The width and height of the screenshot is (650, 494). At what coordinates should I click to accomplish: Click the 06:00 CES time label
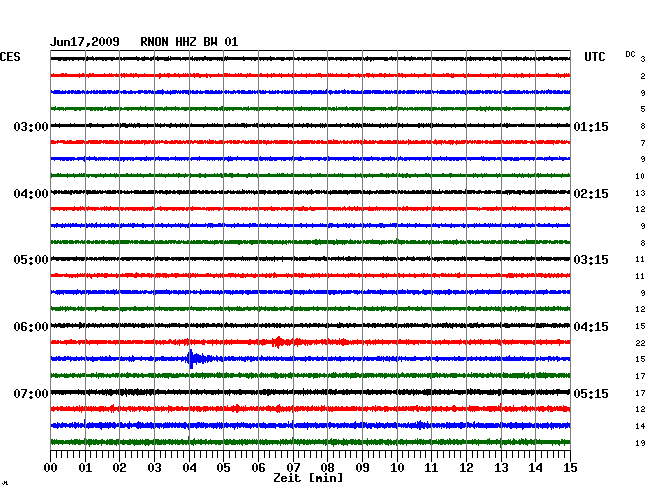pyautogui.click(x=31, y=327)
